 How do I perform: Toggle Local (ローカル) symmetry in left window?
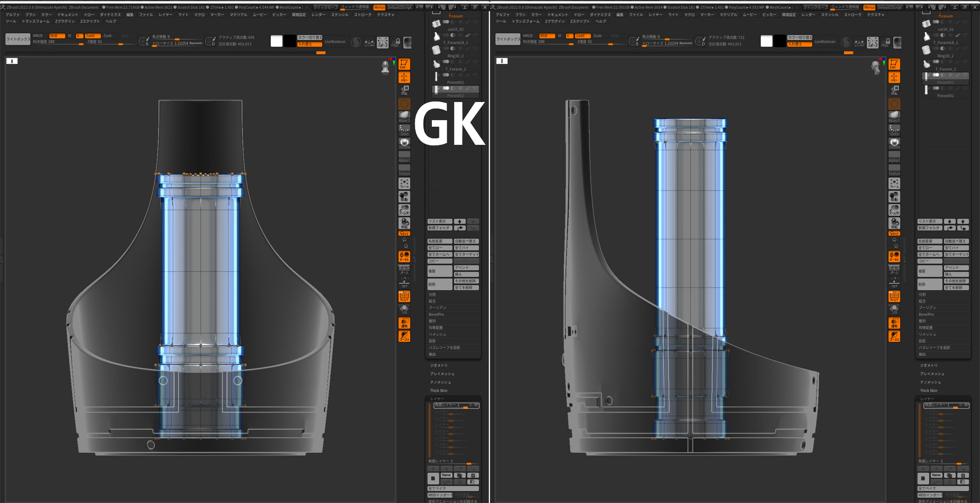404,256
